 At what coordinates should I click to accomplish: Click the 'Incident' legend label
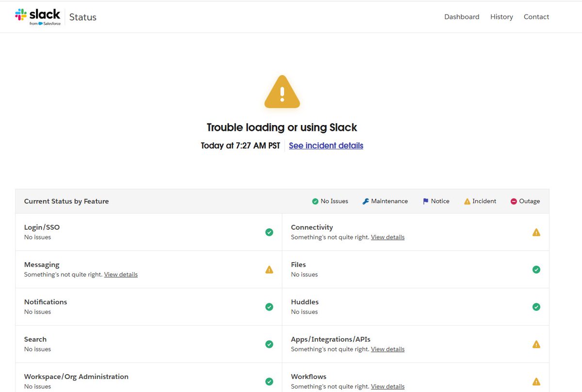(484, 201)
